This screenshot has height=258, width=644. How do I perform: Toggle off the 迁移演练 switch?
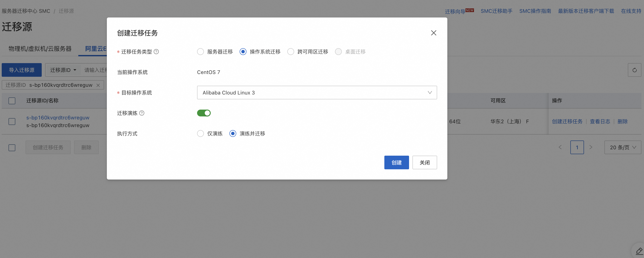pyautogui.click(x=204, y=113)
